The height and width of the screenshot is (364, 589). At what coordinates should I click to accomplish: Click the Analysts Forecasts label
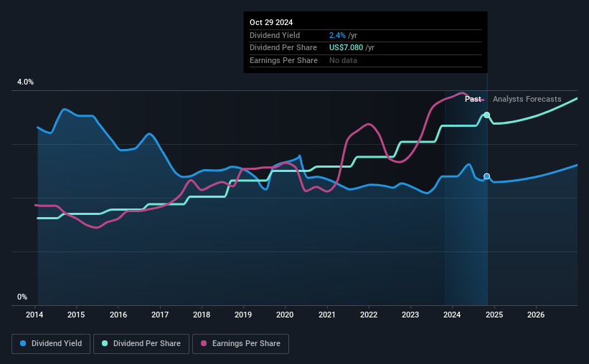(527, 99)
